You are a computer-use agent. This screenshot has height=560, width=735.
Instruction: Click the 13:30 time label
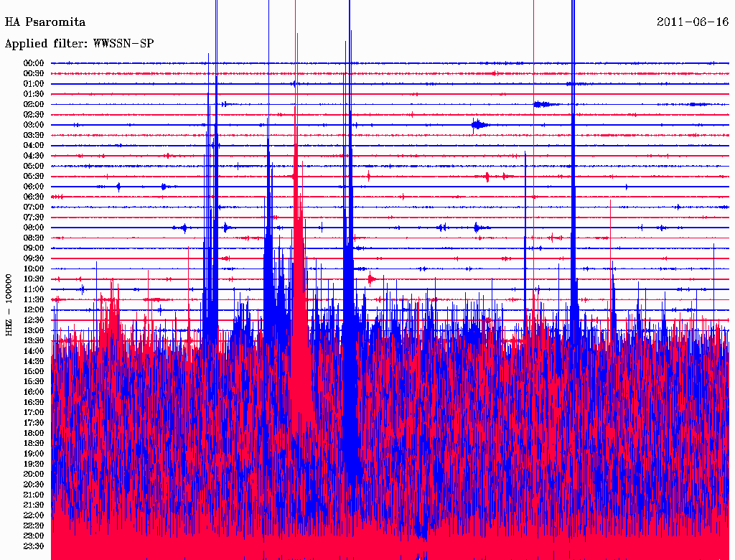tap(34, 340)
